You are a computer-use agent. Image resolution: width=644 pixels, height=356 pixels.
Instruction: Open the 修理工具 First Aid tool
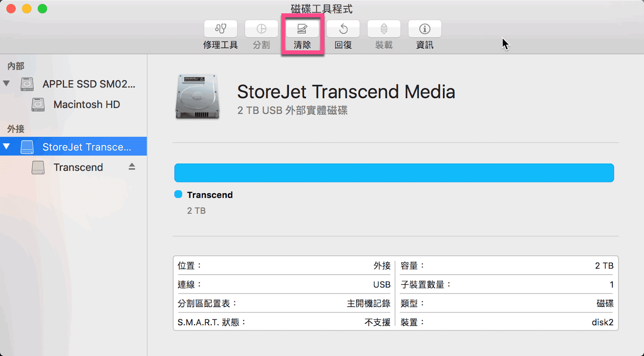coord(221,29)
